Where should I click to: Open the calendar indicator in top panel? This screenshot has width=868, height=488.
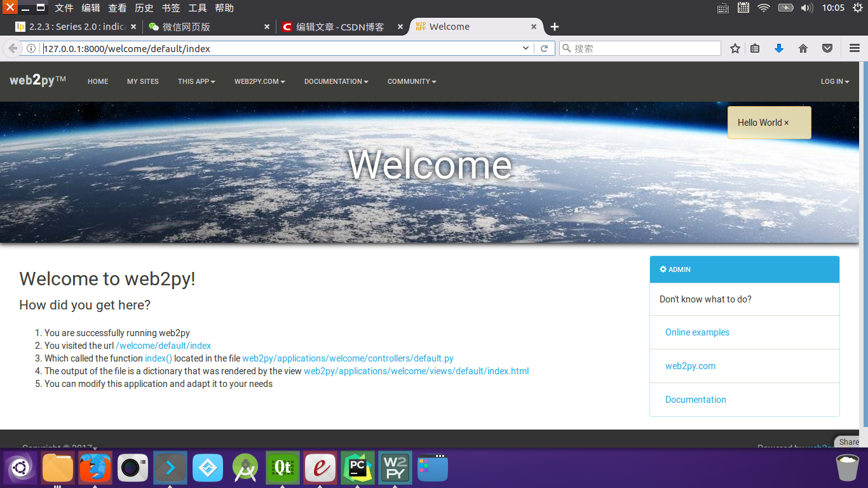tap(743, 8)
